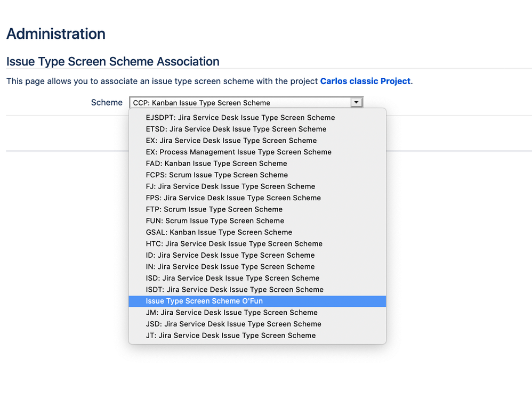Image resolution: width=532 pixels, height=417 pixels.
Task: Select EX: Process Management Issue Type Screen Scheme
Action: [257, 152]
